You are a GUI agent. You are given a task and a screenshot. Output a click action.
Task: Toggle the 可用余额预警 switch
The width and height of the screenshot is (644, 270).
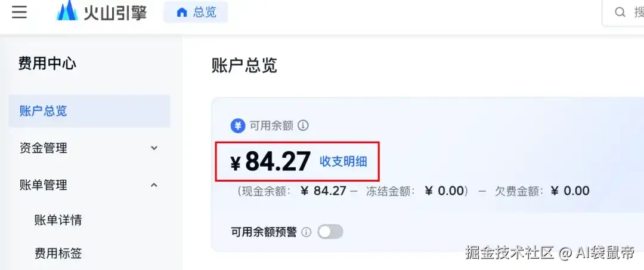click(330, 232)
